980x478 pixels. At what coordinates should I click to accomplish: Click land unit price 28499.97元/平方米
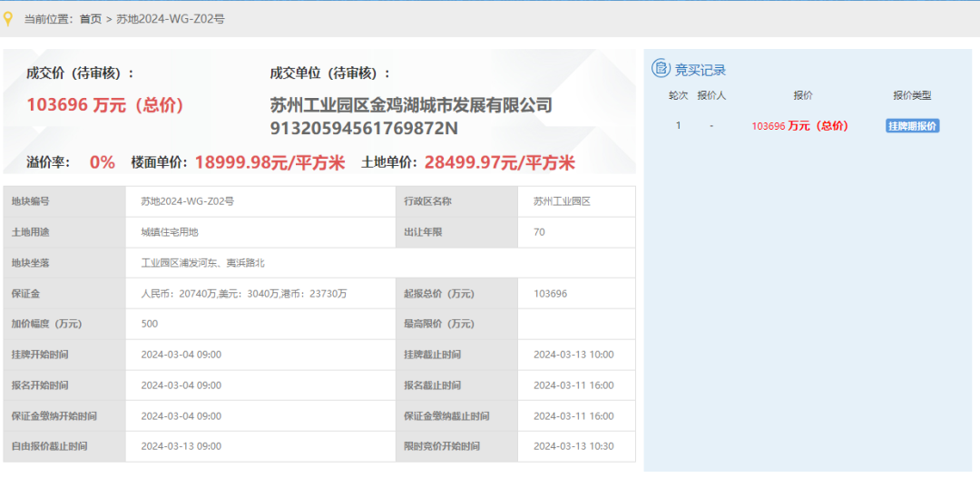[x=499, y=163]
